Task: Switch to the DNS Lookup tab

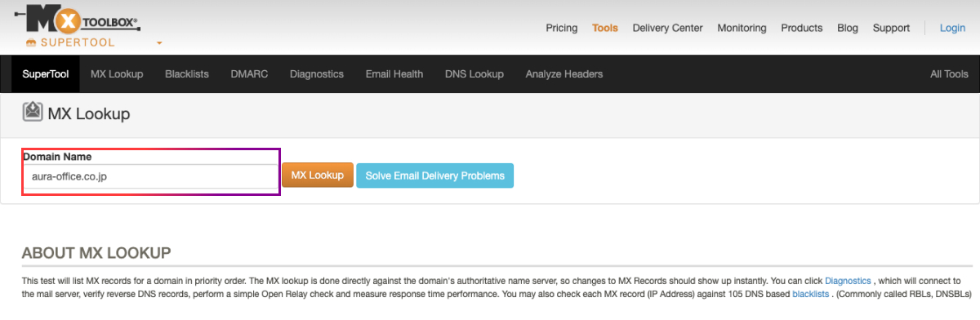Action: [474, 73]
